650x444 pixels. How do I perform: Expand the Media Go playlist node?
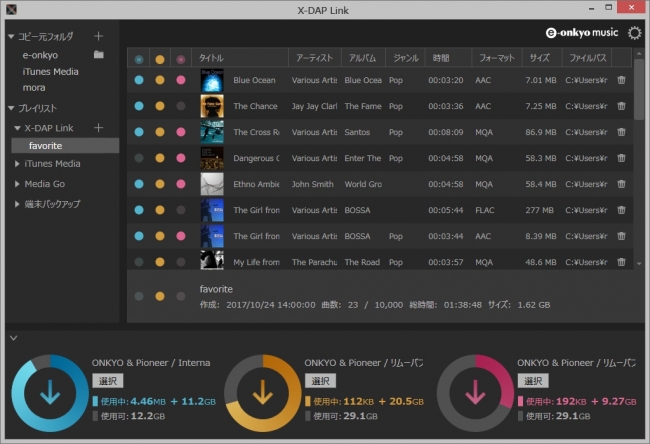[x=17, y=184]
